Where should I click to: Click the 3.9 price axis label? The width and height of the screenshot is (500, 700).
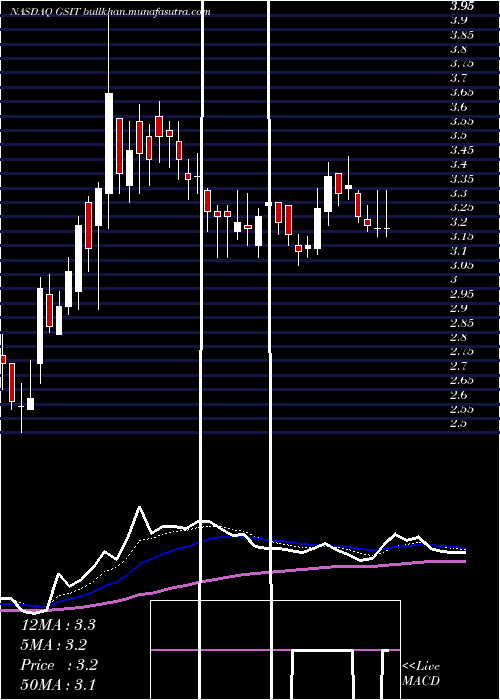pyautogui.click(x=459, y=21)
